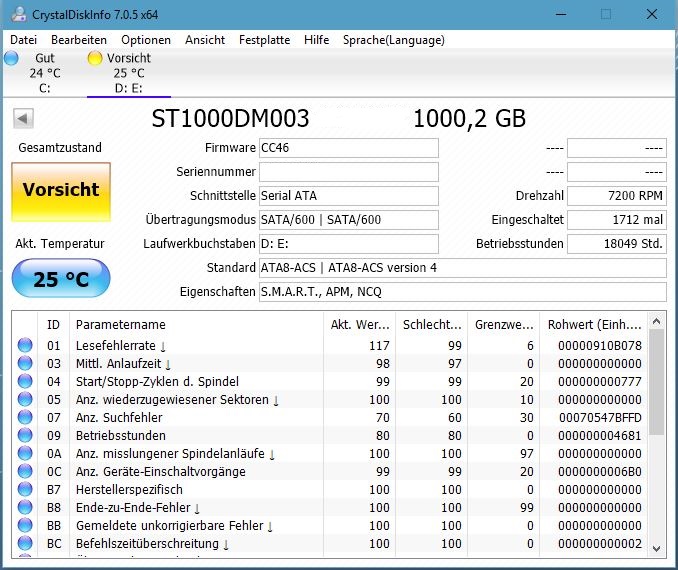Click the scroll down arrow of the SMART list
This screenshot has height=570, width=678.
pyautogui.click(x=656, y=548)
